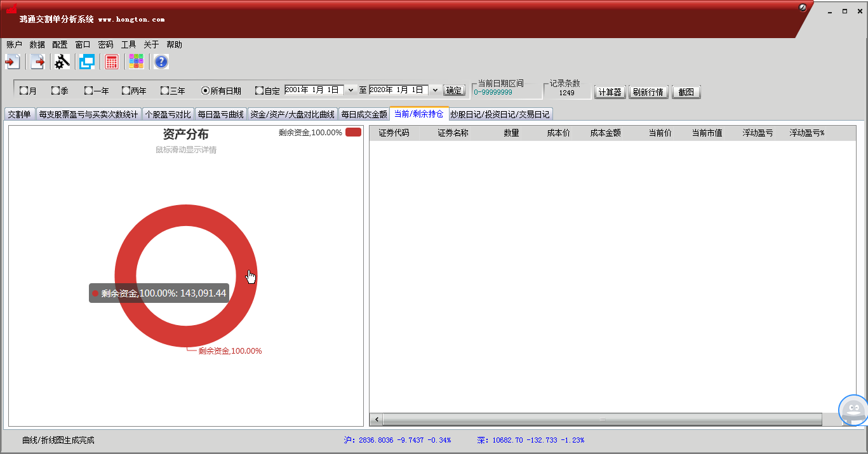Open the 工具 menu
The width and height of the screenshot is (868, 454).
(128, 44)
